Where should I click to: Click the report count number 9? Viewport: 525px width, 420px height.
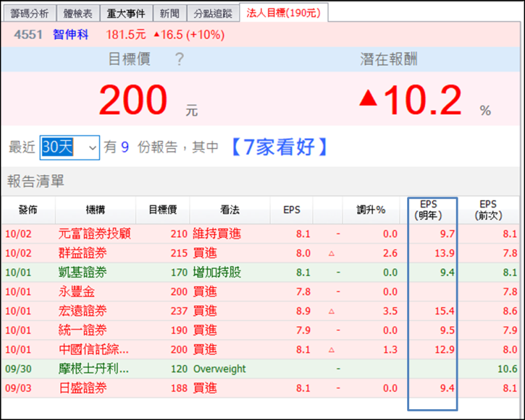tap(125, 147)
